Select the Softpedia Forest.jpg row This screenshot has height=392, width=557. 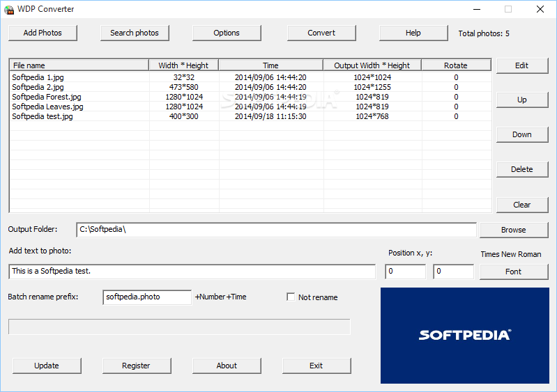[x=250, y=97]
